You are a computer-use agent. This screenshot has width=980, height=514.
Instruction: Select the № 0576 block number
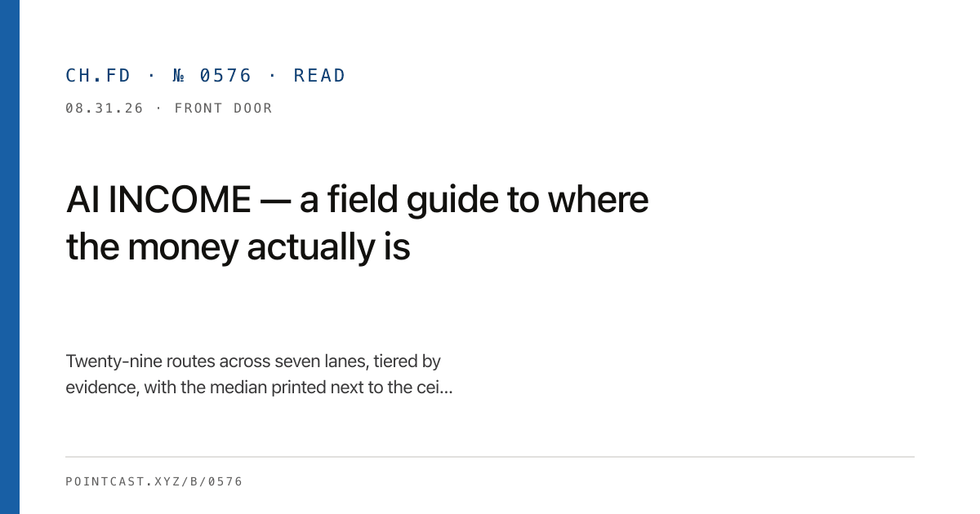(212, 76)
